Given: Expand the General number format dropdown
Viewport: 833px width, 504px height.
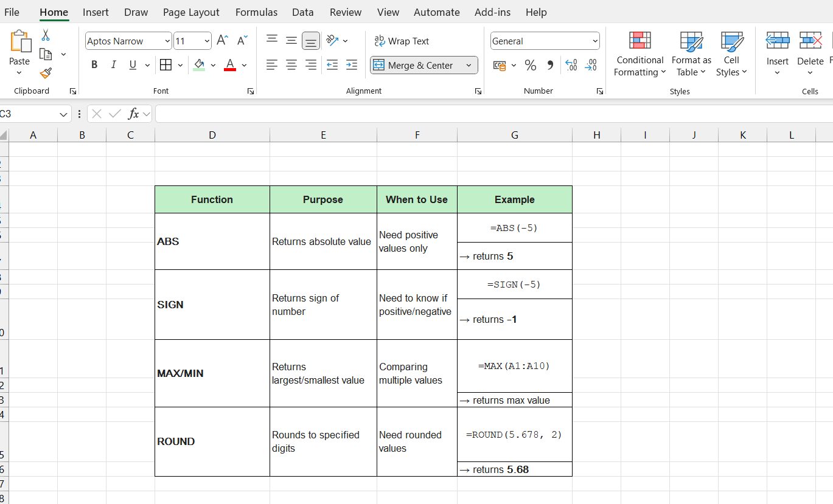Looking at the screenshot, I should click(x=594, y=41).
